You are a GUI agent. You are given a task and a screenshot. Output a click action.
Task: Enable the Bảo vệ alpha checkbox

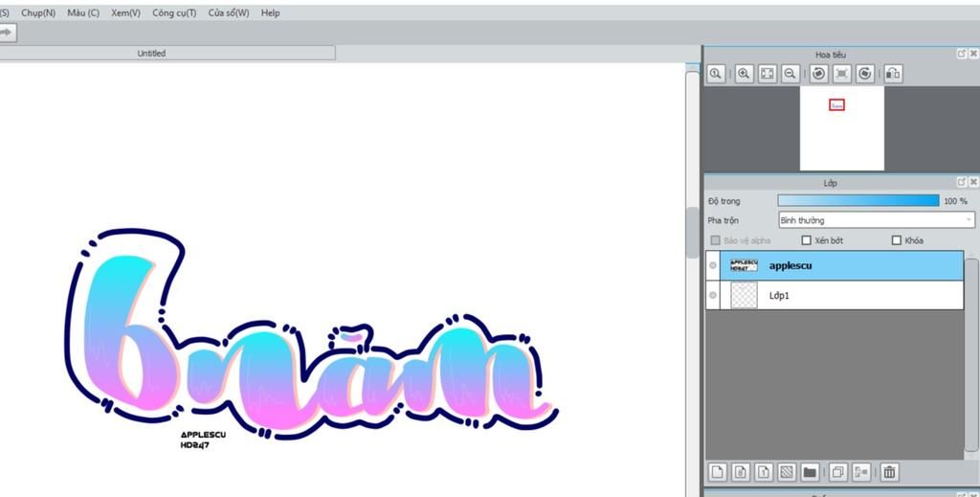click(x=715, y=240)
